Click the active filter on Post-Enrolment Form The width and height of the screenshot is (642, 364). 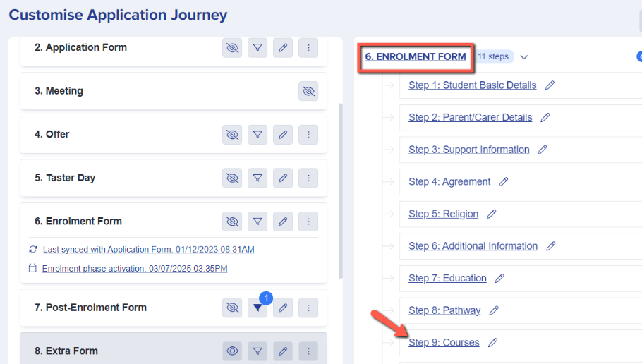click(258, 308)
